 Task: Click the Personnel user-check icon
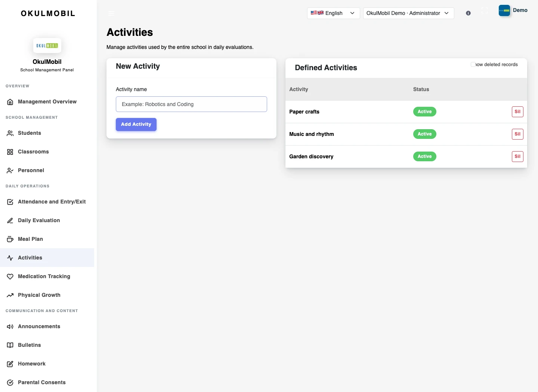[10, 171]
